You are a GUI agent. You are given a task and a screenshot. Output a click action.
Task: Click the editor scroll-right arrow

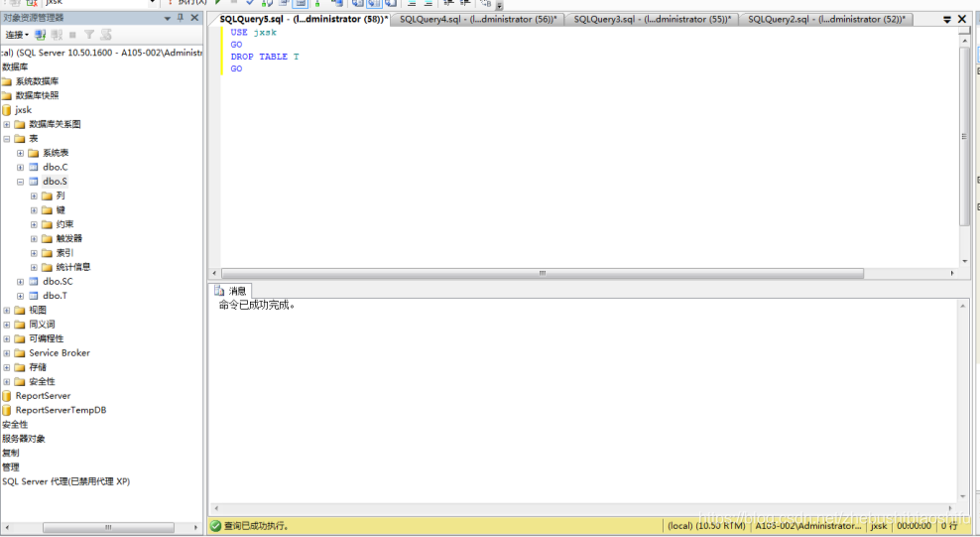point(952,274)
